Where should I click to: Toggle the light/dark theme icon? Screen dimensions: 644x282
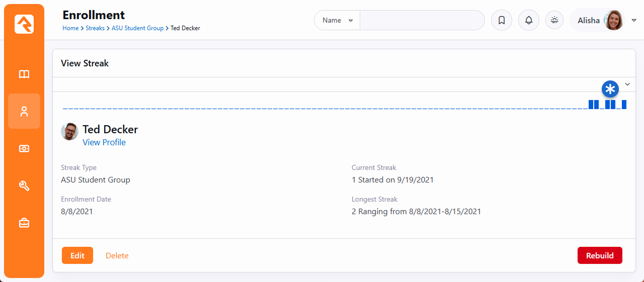[x=554, y=21]
